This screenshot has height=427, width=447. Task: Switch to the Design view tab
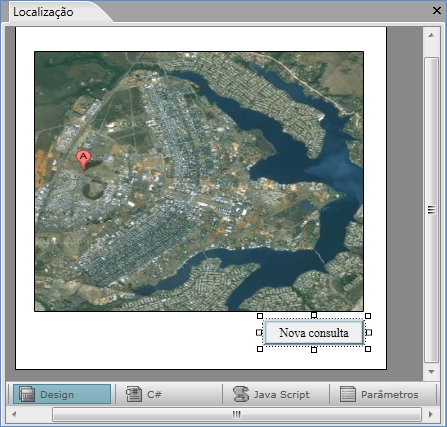tap(62, 394)
